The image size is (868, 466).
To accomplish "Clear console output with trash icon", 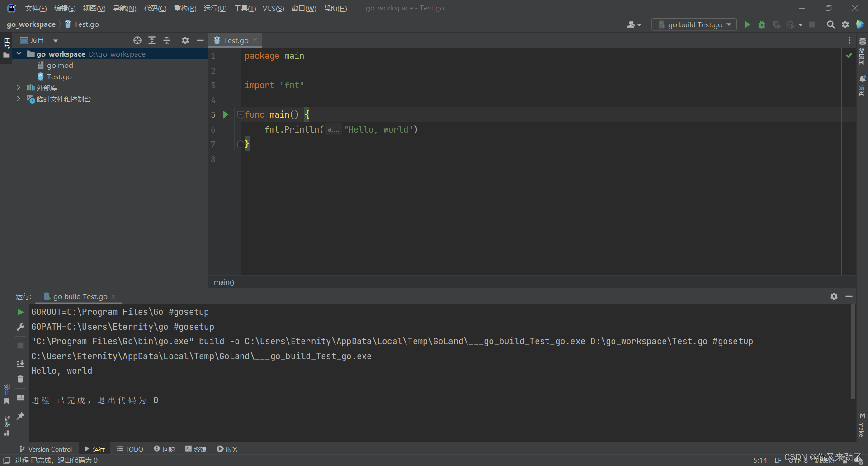I will (x=20, y=379).
